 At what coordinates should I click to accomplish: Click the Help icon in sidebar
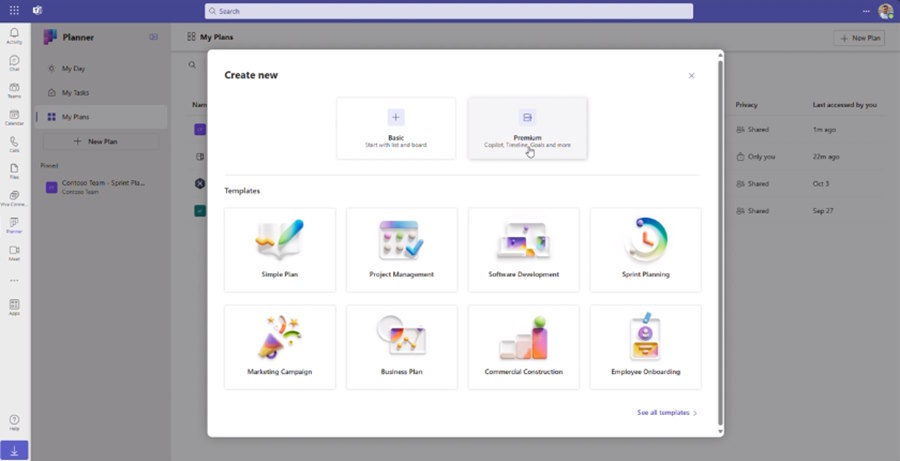pyautogui.click(x=14, y=423)
